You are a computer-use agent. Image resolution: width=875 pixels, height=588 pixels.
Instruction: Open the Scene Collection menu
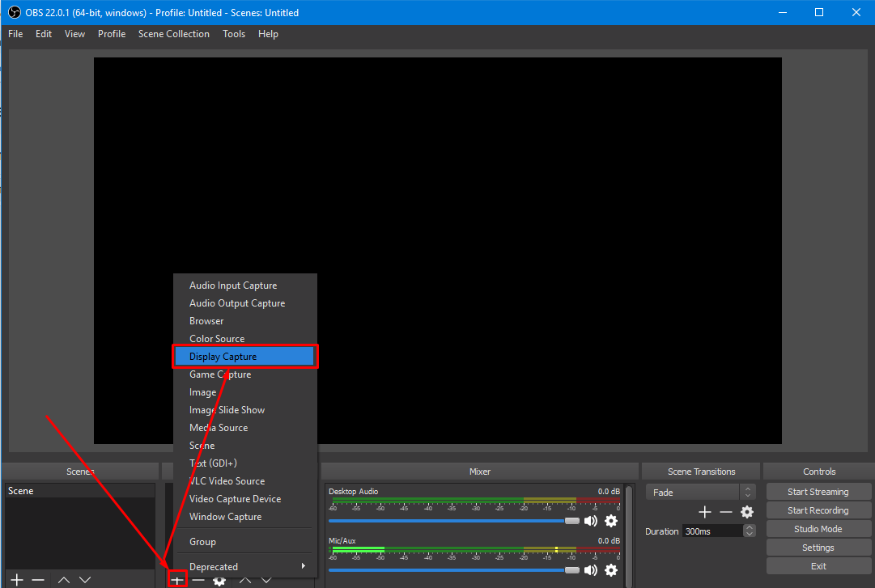click(173, 33)
